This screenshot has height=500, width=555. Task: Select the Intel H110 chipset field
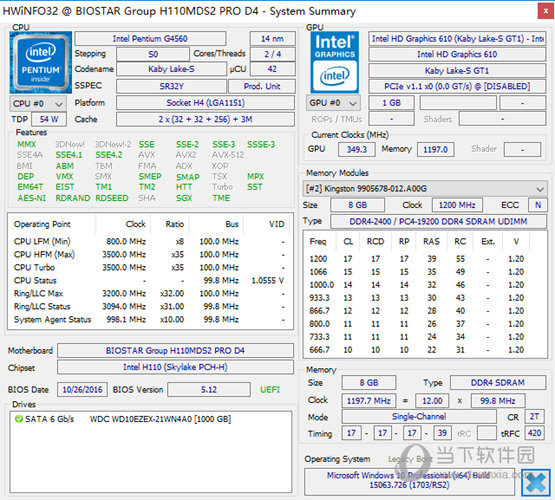175,367
